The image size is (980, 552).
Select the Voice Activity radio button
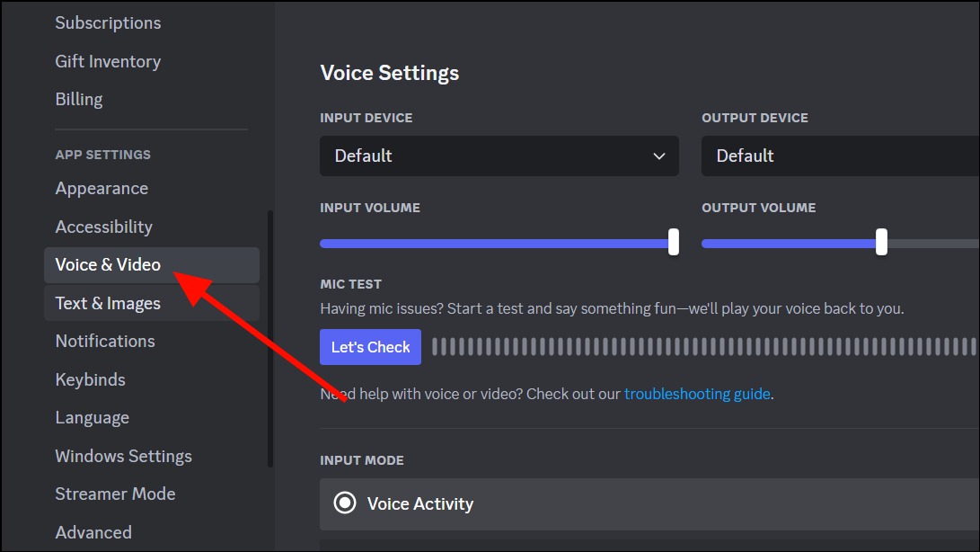(x=344, y=503)
